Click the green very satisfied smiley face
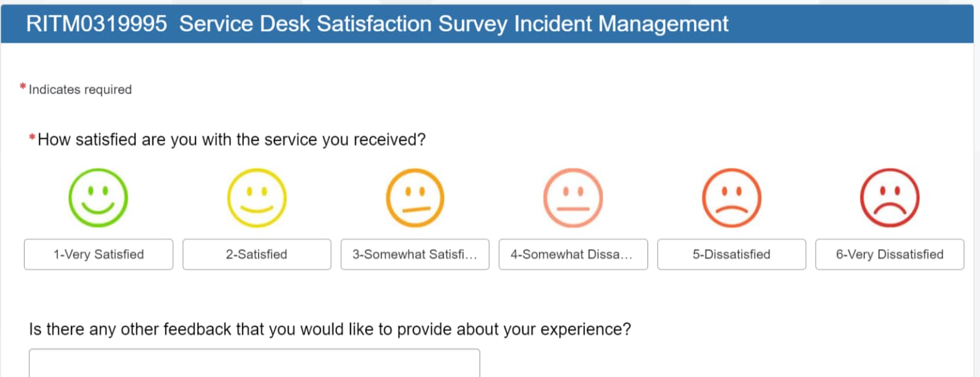This screenshot has height=377, width=980. [x=98, y=198]
